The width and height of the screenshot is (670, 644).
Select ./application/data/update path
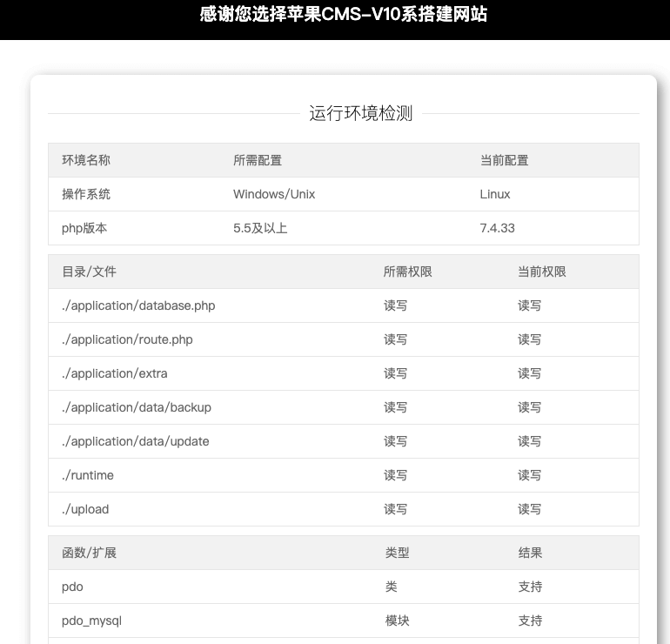pyautogui.click(x=136, y=441)
